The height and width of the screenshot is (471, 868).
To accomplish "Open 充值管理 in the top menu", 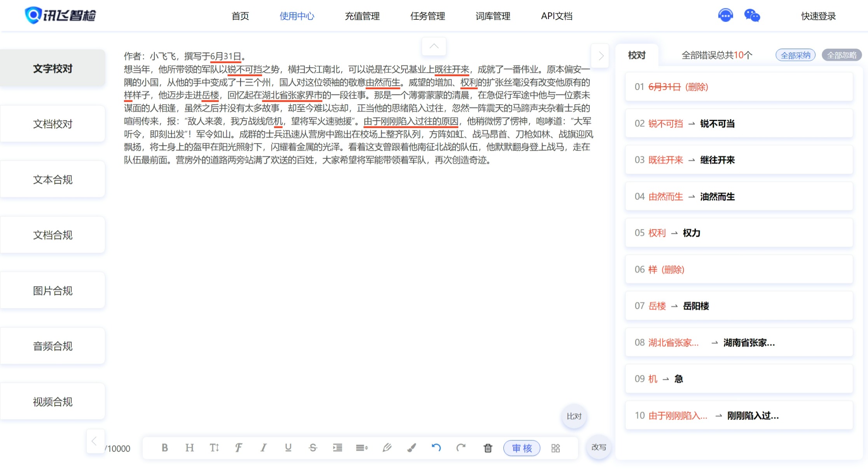I will tap(362, 16).
